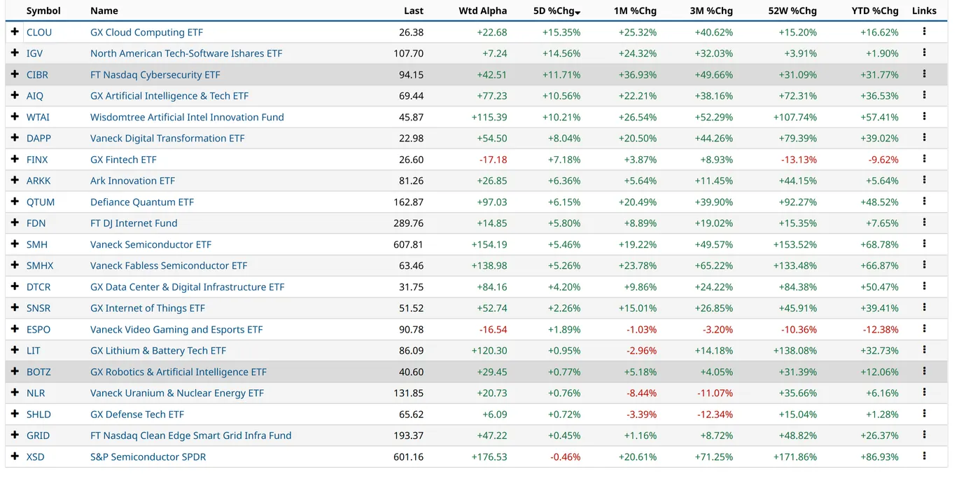Open links menu for CLOU row
This screenshot has width=980, height=488.
924,32
